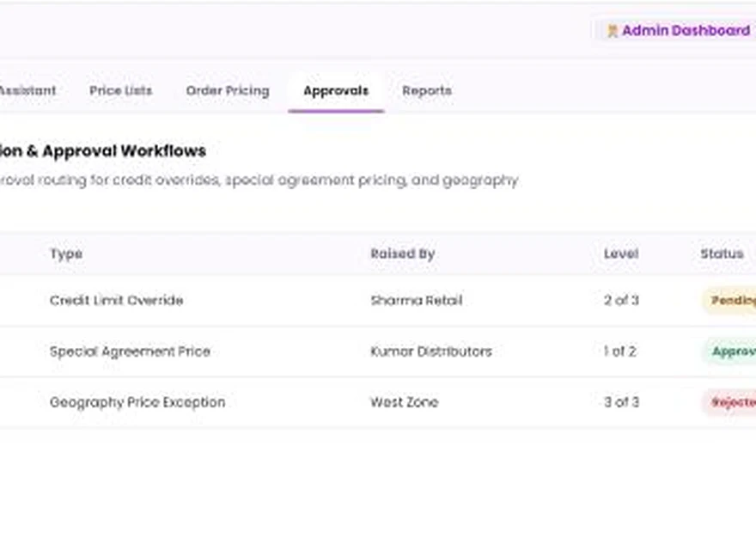Select the Special Agreement Price row type

point(130,351)
